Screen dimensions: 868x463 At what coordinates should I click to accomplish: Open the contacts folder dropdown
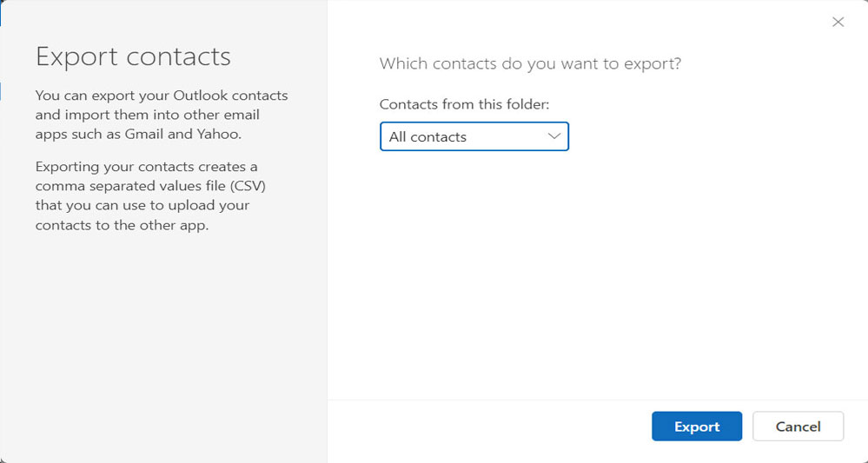474,137
